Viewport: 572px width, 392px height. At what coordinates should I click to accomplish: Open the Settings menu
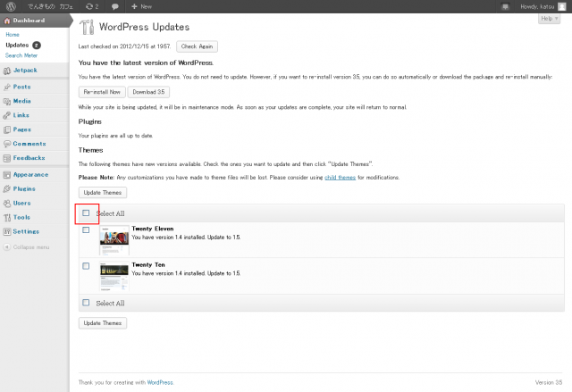pos(26,231)
